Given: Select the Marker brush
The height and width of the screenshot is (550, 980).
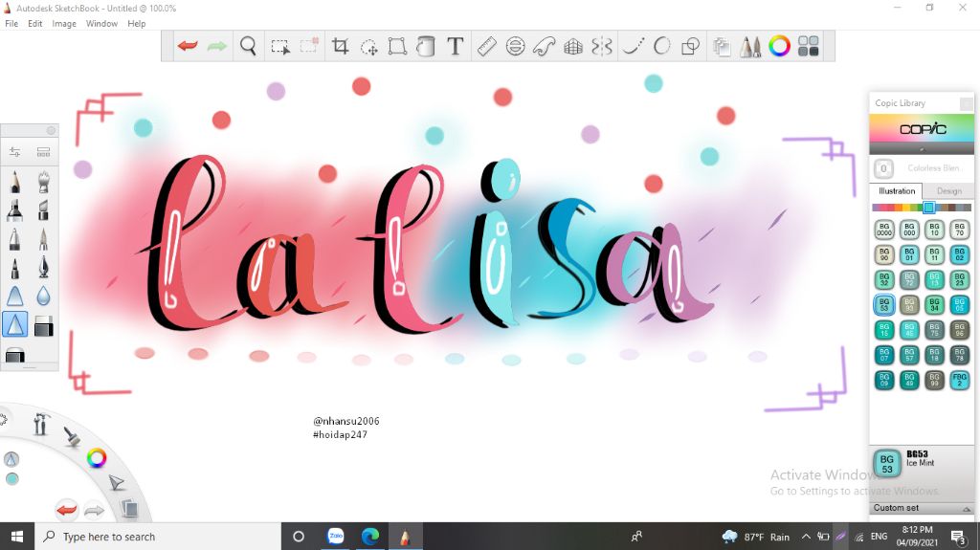Looking at the screenshot, I should click(15, 210).
